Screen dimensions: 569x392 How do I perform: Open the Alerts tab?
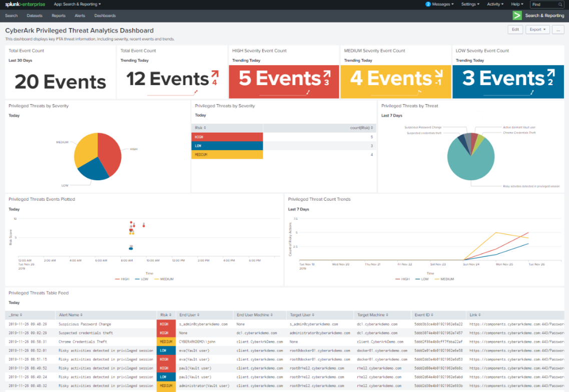80,16
